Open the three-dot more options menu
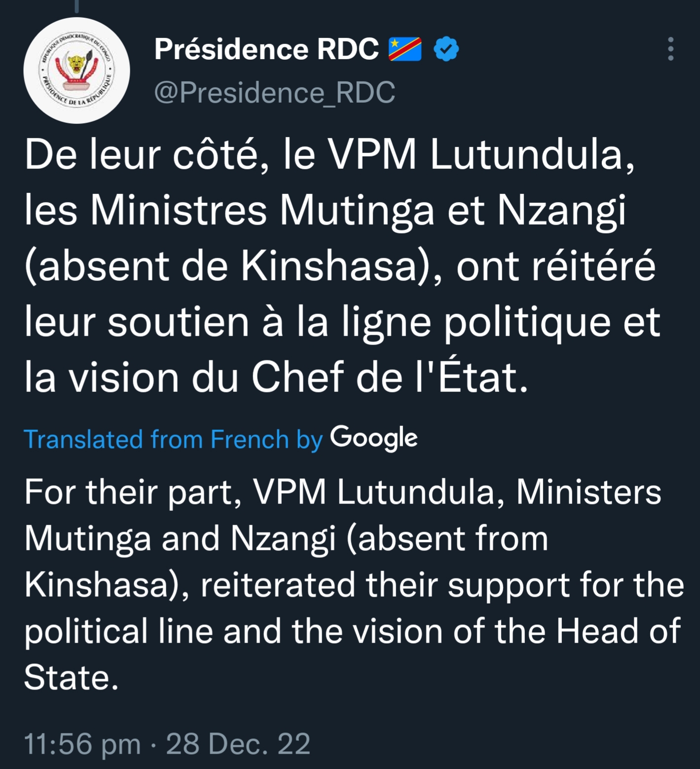This screenshot has height=769, width=700. click(x=670, y=49)
